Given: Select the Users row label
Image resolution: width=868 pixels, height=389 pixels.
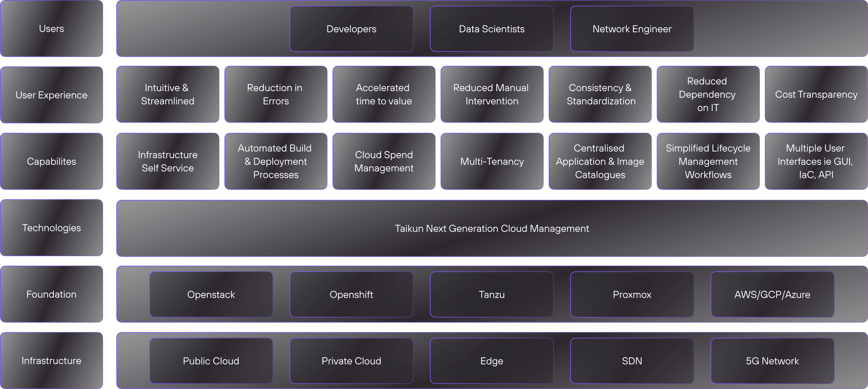Looking at the screenshot, I should point(51,29).
